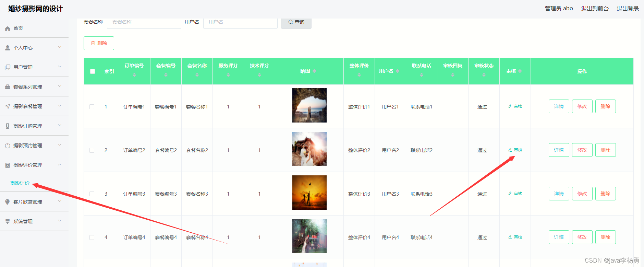This screenshot has width=644, height=267.
Task: Click 退出登录 in the top bar
Action: [x=628, y=8]
